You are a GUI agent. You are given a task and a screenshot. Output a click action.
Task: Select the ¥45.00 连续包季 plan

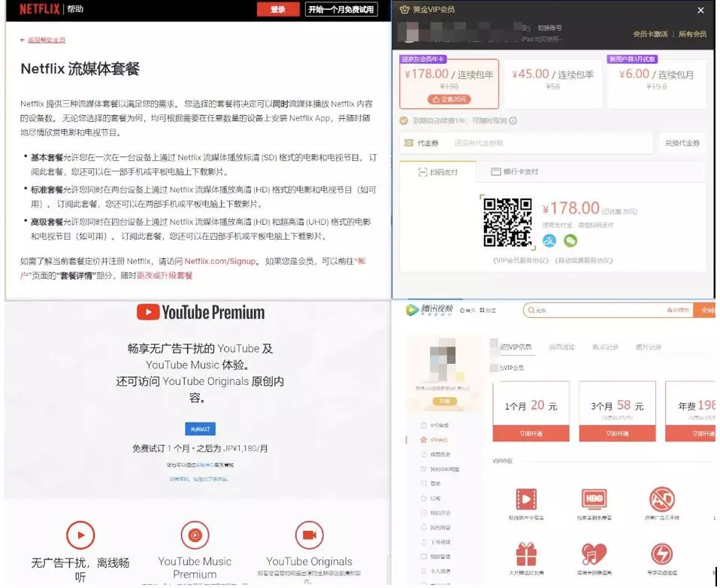pos(553,83)
